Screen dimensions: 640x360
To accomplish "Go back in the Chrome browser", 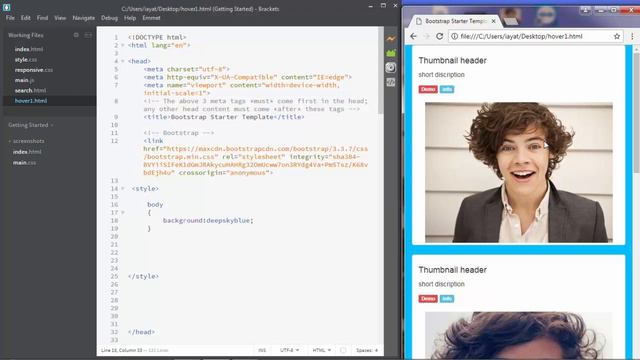I will [x=413, y=36].
